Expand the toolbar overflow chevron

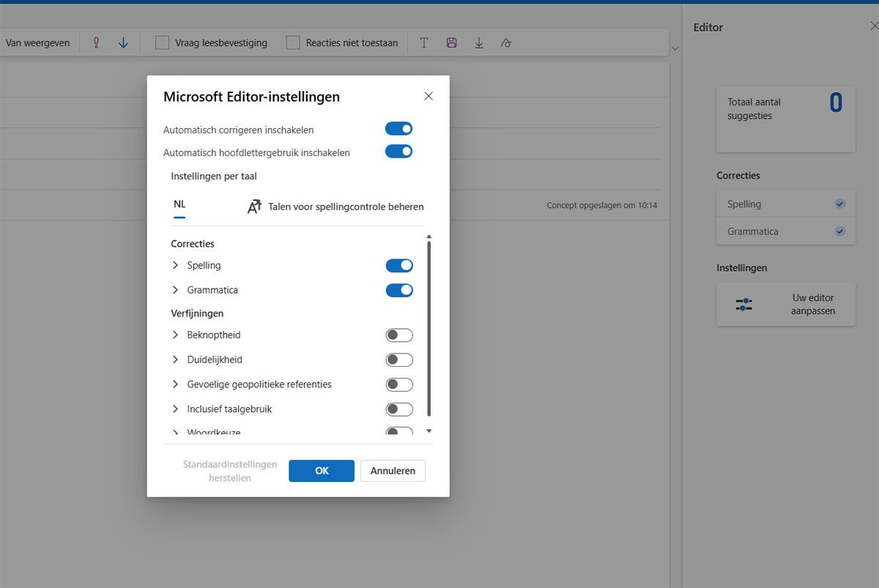coord(675,48)
